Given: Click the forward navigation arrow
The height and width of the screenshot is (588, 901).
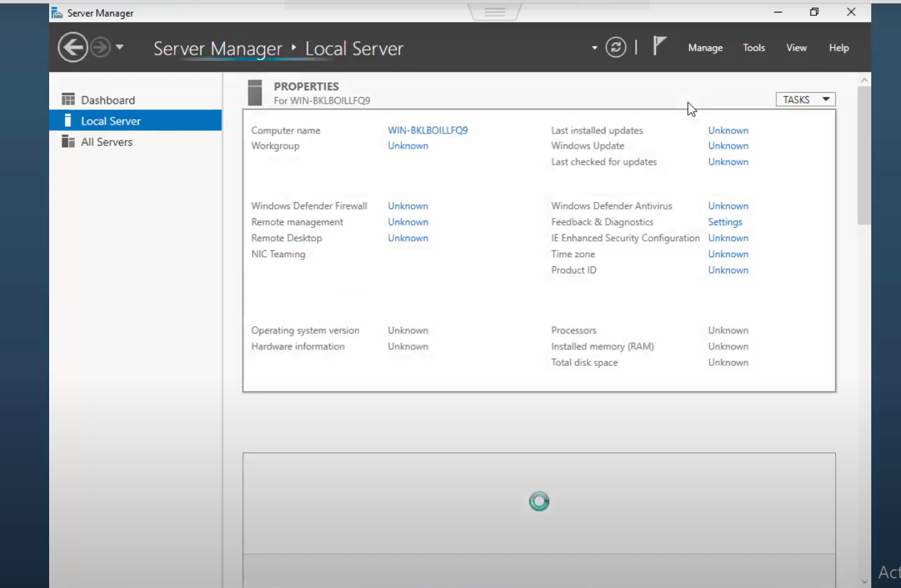Looking at the screenshot, I should (x=100, y=48).
